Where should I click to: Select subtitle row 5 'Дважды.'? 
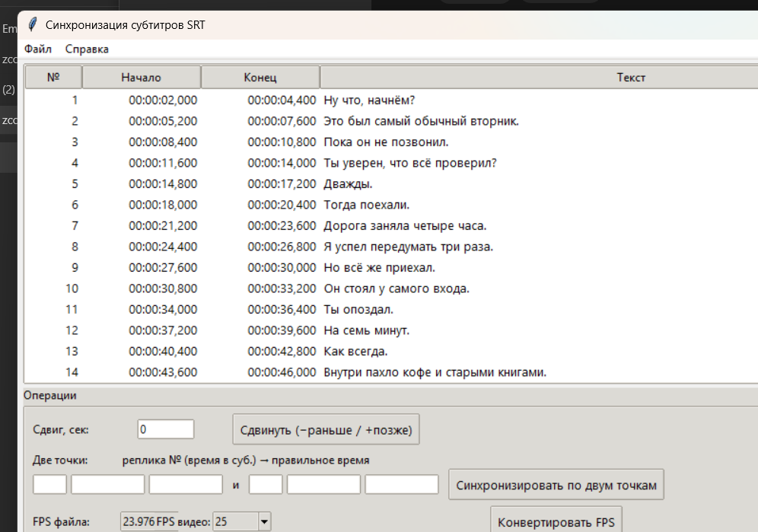pos(391,183)
